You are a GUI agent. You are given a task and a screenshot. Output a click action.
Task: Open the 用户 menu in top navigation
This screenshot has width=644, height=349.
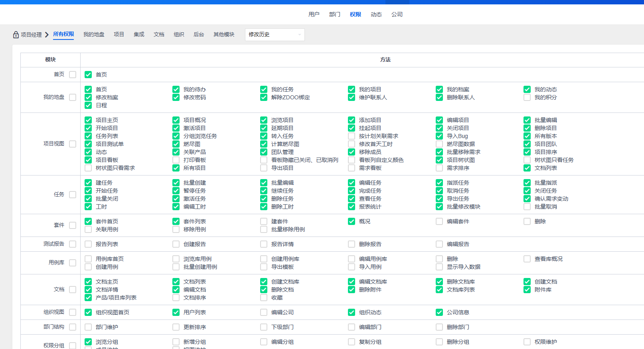314,14
